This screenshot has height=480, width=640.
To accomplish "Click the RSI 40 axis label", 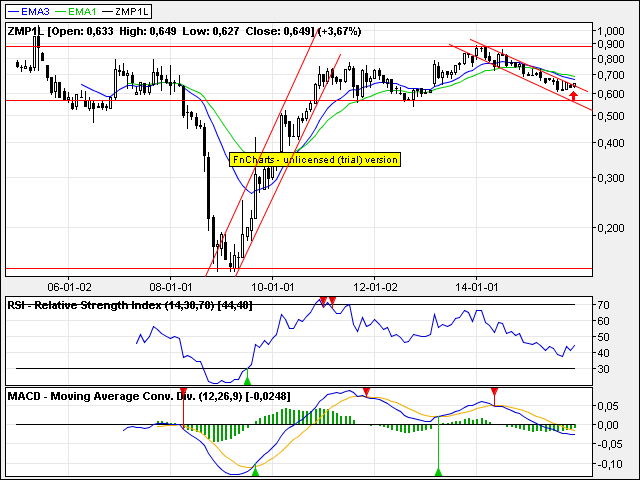I will [603, 353].
